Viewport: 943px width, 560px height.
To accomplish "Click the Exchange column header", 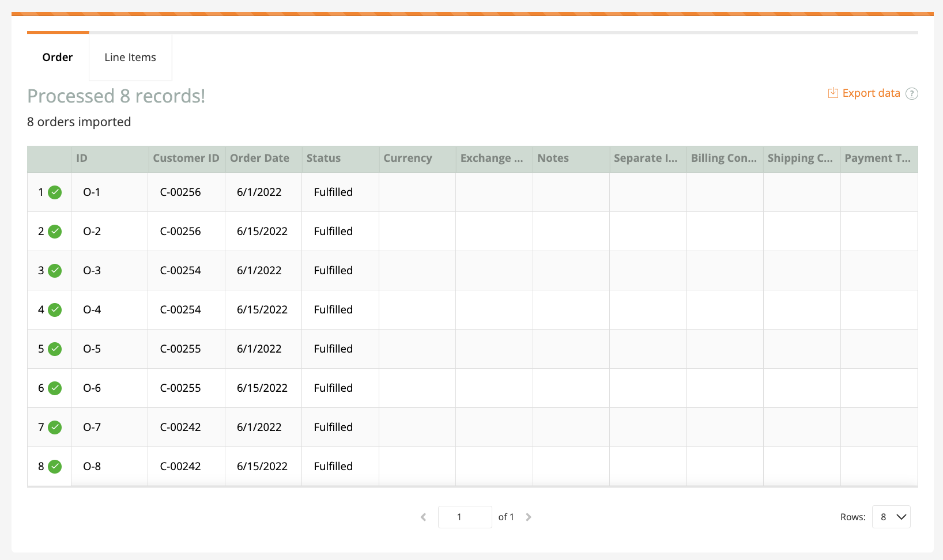I will pyautogui.click(x=494, y=158).
